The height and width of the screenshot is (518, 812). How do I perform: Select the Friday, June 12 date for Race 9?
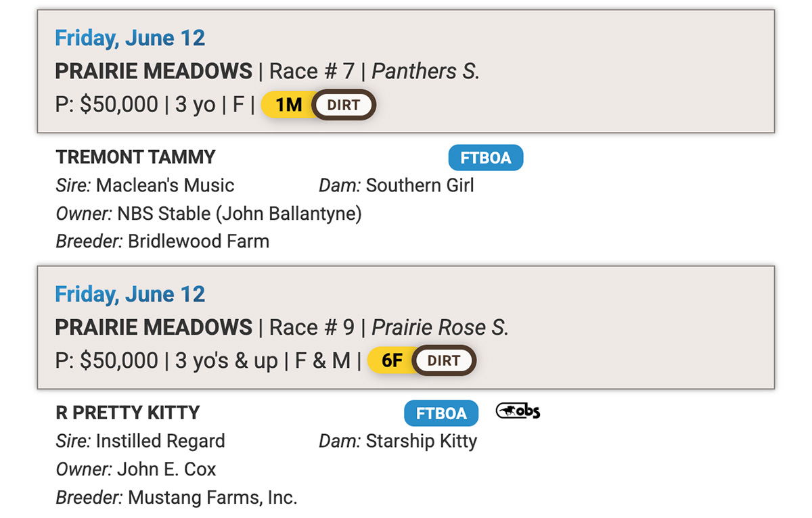130,294
